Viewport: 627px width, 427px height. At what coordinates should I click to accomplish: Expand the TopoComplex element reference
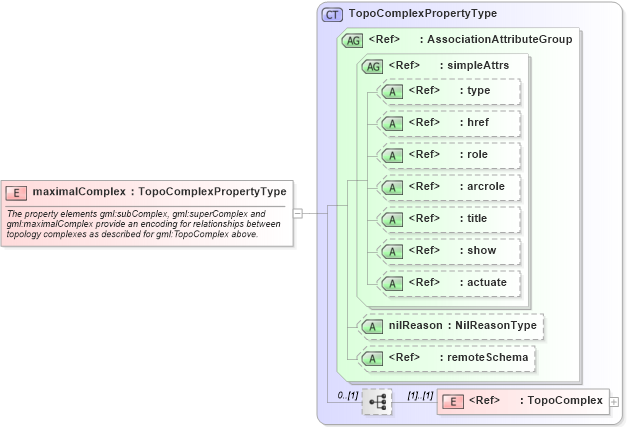click(x=614, y=402)
